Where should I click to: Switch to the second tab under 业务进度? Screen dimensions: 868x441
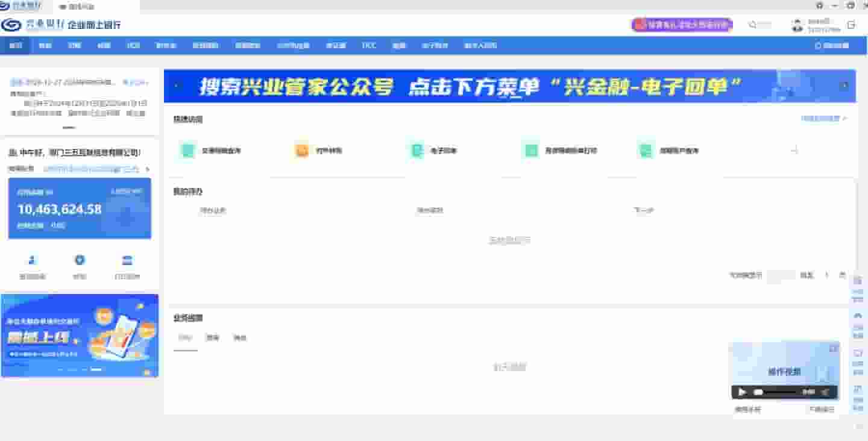tap(212, 338)
